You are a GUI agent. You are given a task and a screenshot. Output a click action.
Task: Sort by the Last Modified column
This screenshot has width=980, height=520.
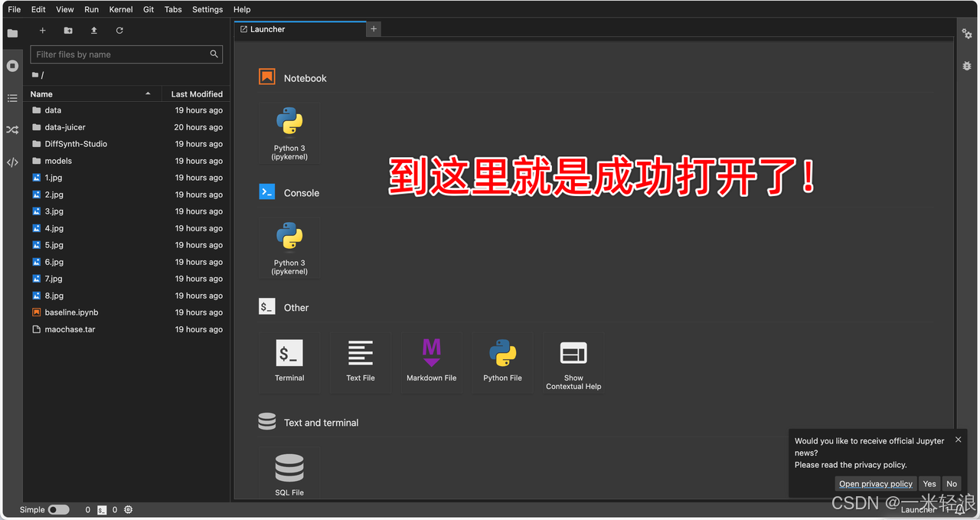[x=195, y=93]
